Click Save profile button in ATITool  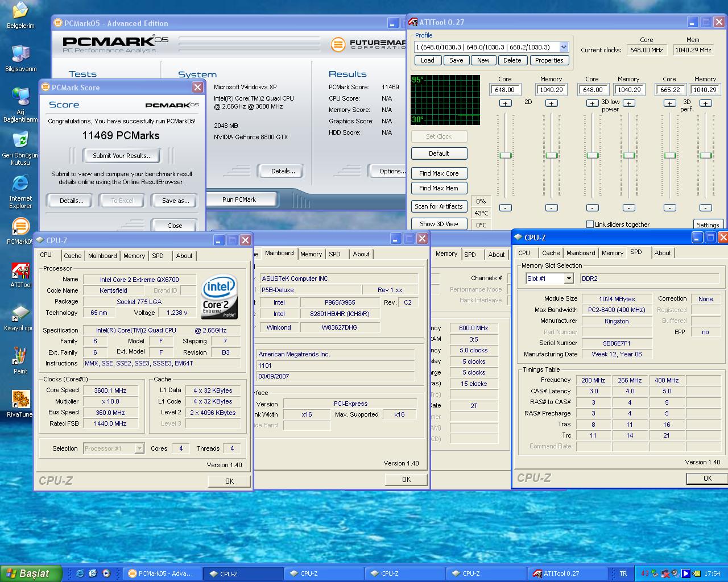pos(456,60)
